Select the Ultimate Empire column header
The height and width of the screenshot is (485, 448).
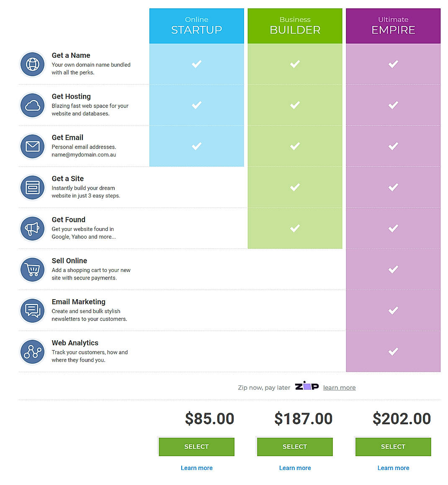point(393,26)
